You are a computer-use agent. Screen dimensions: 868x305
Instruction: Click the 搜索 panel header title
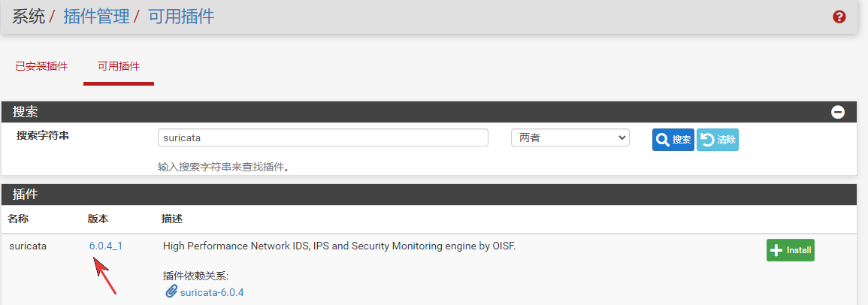[26, 112]
